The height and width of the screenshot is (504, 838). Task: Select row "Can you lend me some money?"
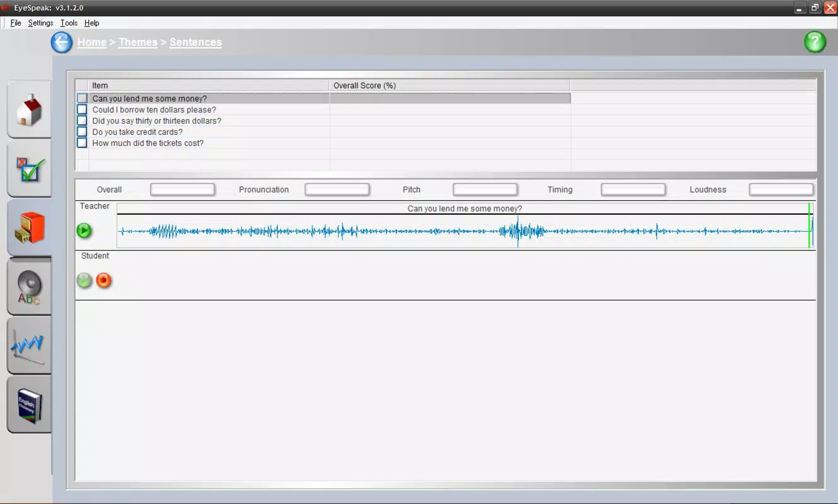point(323,98)
